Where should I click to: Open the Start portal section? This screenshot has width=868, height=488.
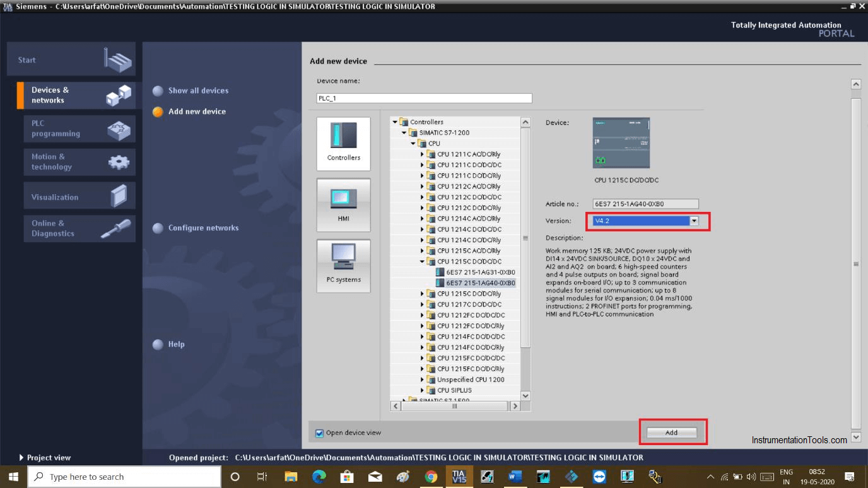click(x=71, y=60)
